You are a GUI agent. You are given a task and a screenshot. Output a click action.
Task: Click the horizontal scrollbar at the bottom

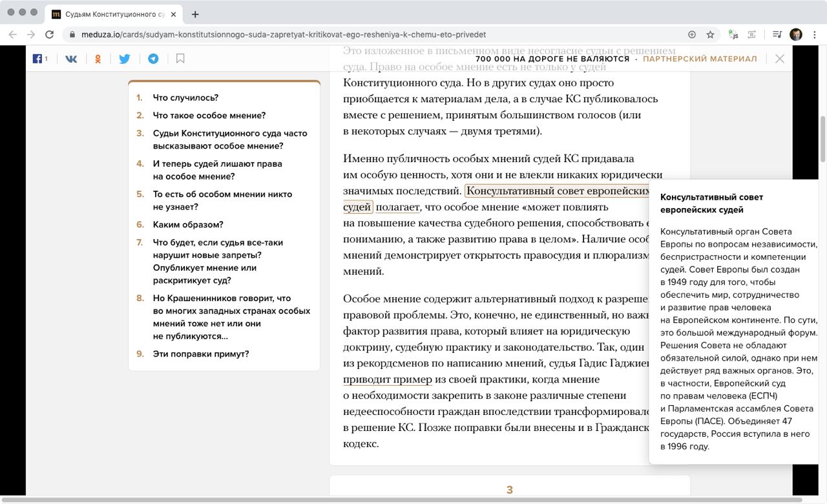[x=401, y=500]
